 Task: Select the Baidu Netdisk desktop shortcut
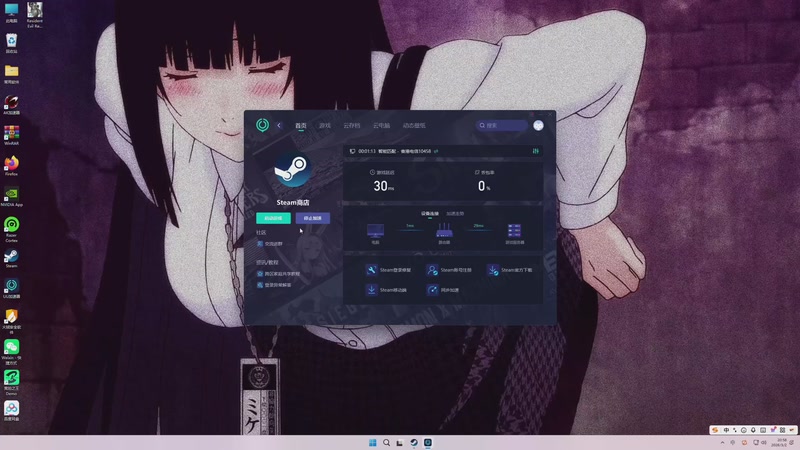point(11,411)
